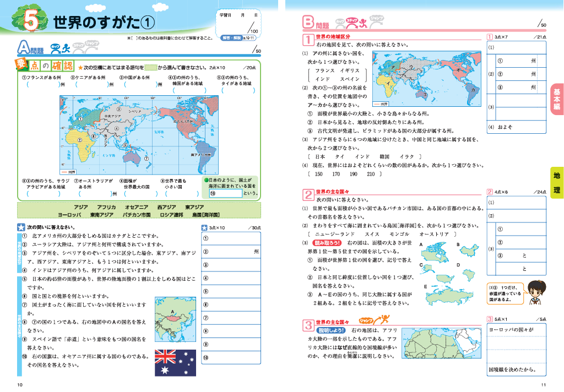Click the large pink B of B問題

pos(308,22)
